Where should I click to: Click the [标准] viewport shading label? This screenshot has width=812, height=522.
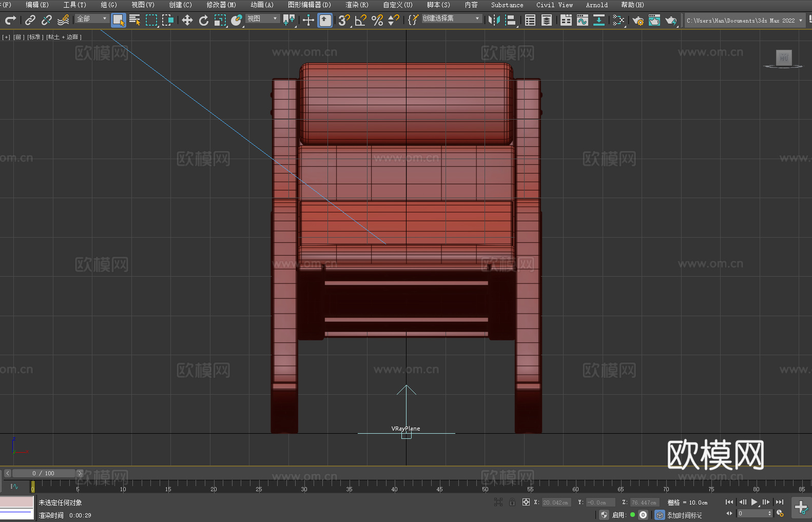[x=35, y=37]
